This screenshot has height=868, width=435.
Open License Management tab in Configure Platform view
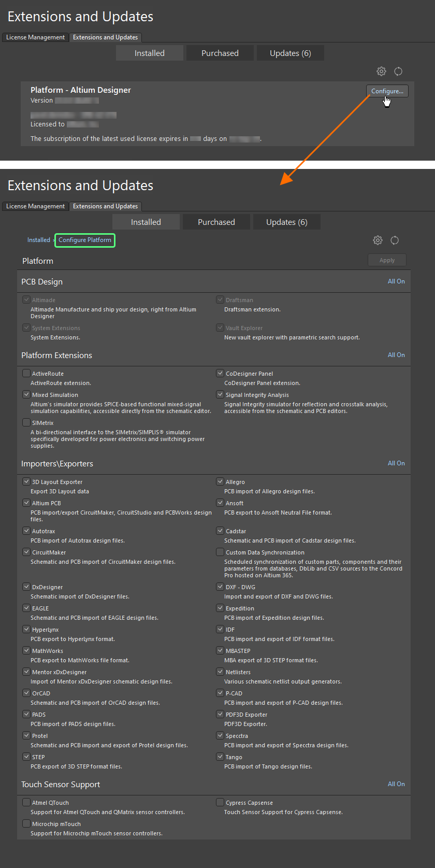point(35,206)
